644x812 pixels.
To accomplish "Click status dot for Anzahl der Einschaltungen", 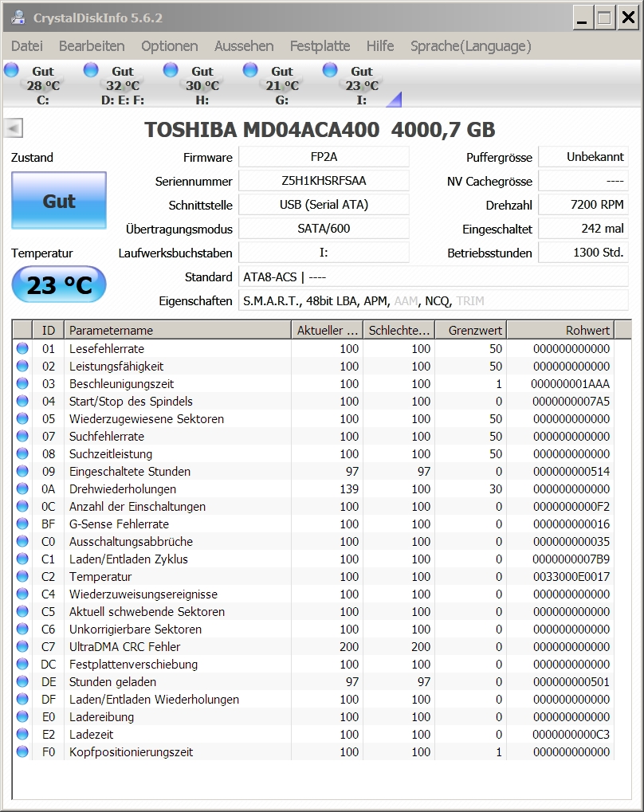I will 22,507.
